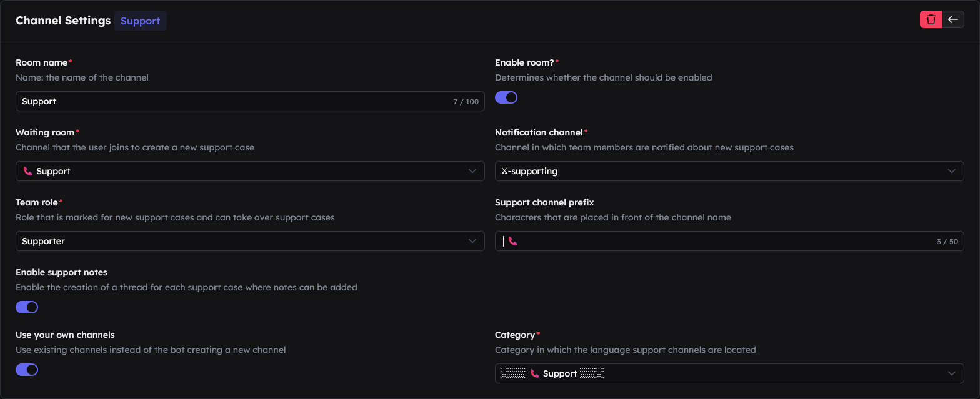Click phone emoji in prefix field
The image size is (980, 399).
pyautogui.click(x=513, y=241)
